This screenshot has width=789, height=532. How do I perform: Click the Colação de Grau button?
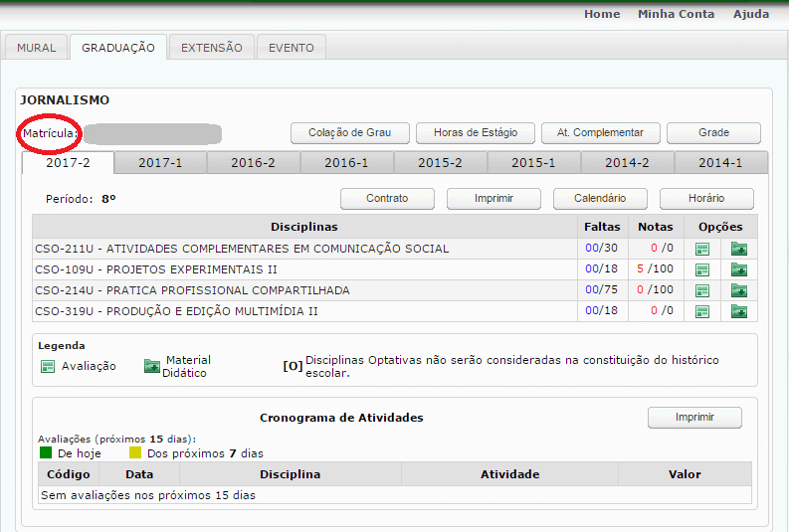[349, 132]
